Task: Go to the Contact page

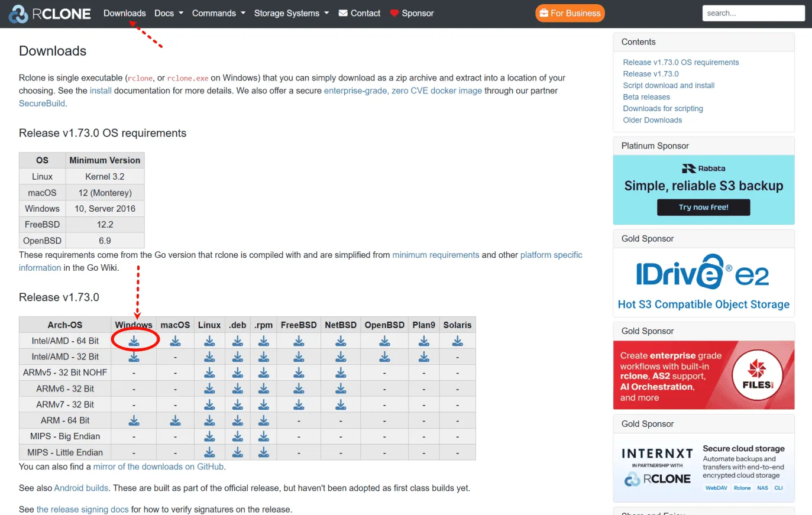Action: tap(360, 13)
